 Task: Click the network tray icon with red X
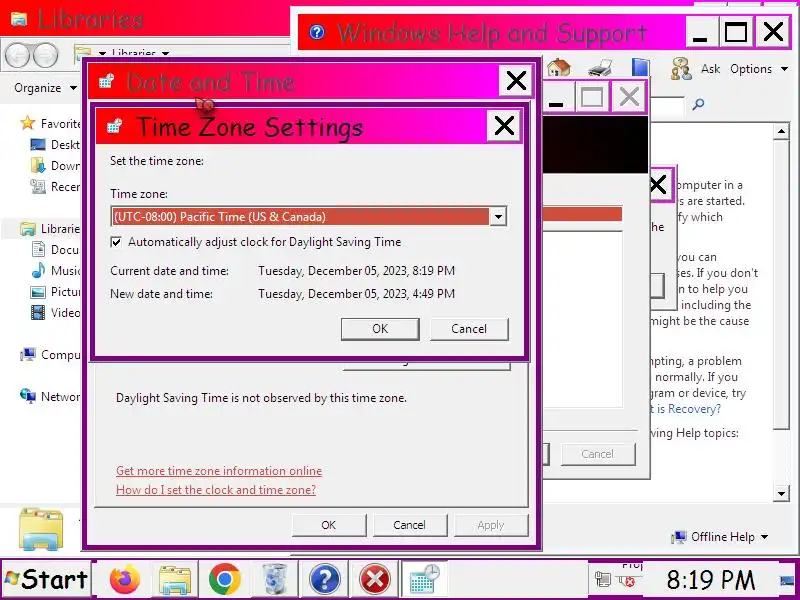pos(626,580)
